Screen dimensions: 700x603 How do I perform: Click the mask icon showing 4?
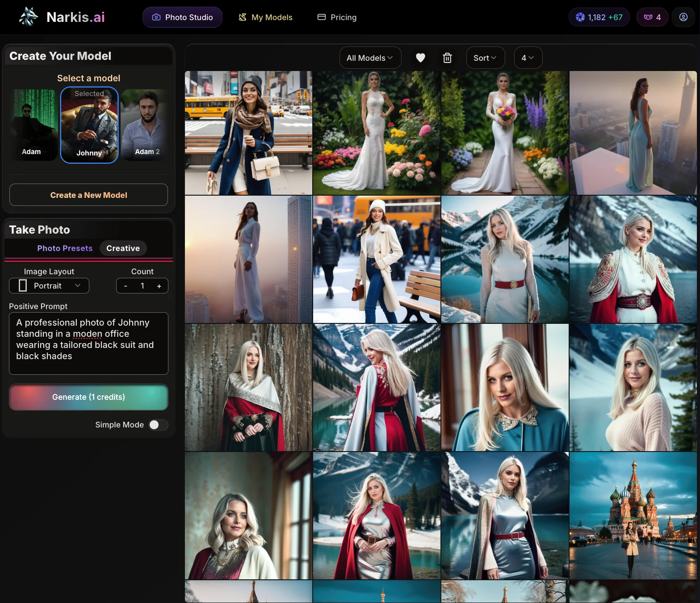(652, 17)
